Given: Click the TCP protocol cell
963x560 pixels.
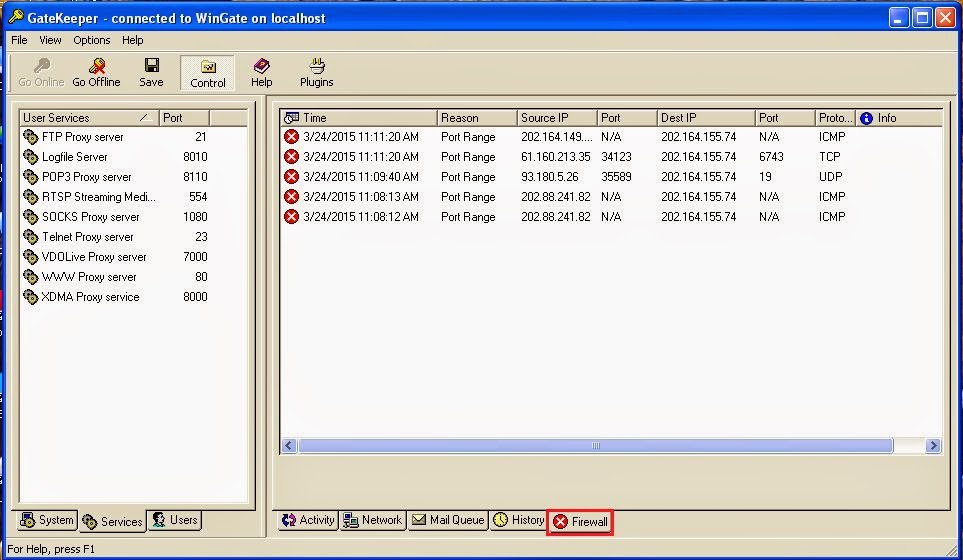Looking at the screenshot, I should (829, 157).
